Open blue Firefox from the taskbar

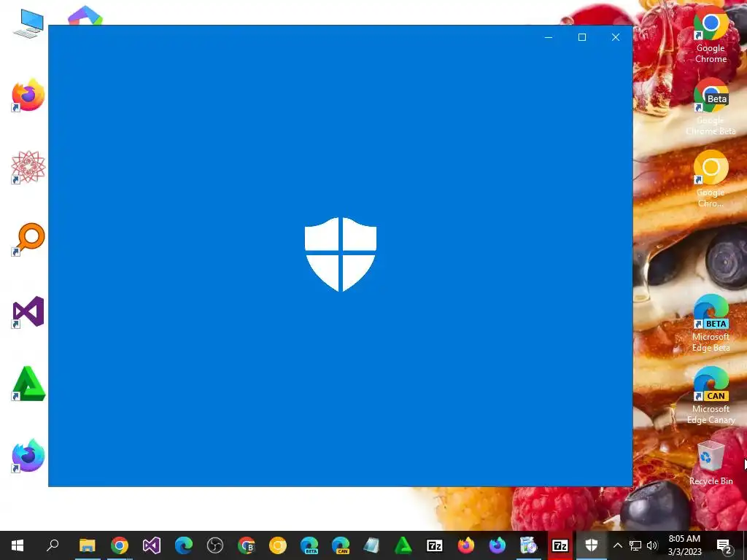pos(498,545)
